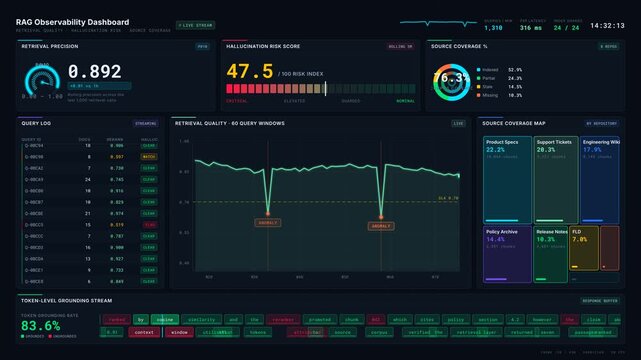The image size is (641, 360).
Task: Click the red 'window' token chip
Action: click(x=179, y=332)
